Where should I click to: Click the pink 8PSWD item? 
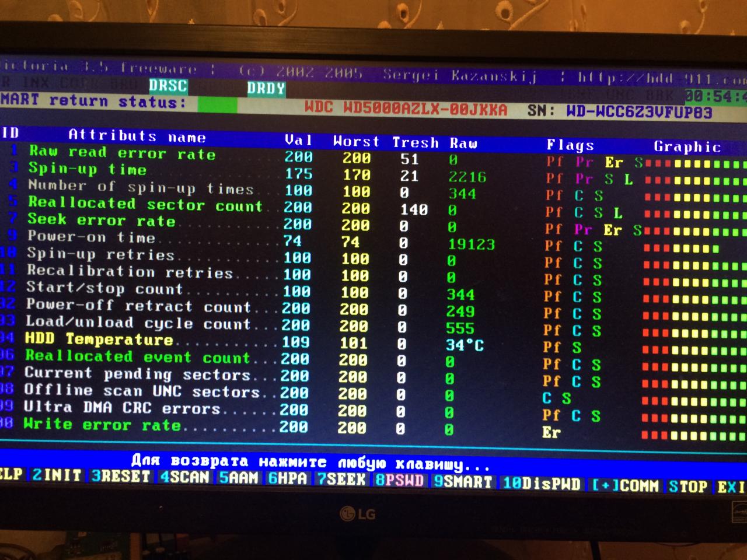click(400, 481)
